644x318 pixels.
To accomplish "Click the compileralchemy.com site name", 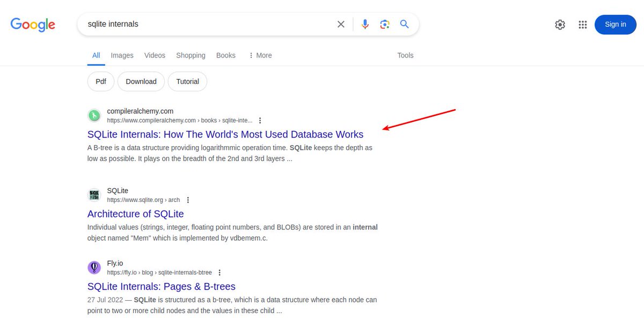I will tap(140, 111).
